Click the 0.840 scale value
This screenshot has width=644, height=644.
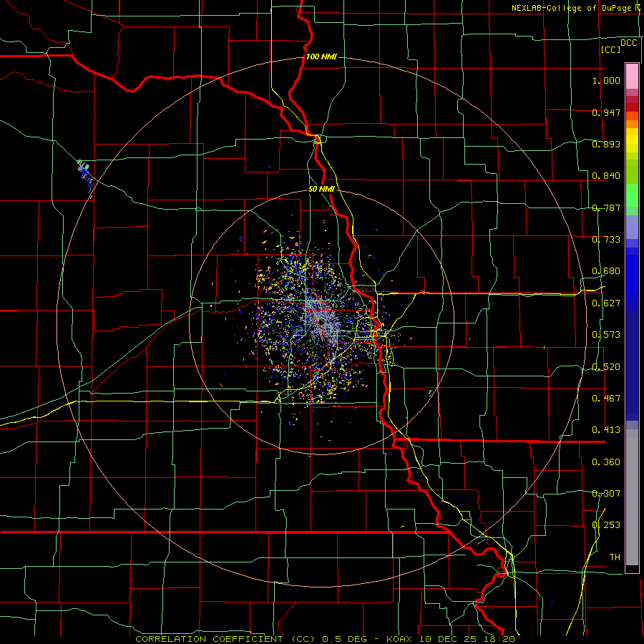coord(606,176)
